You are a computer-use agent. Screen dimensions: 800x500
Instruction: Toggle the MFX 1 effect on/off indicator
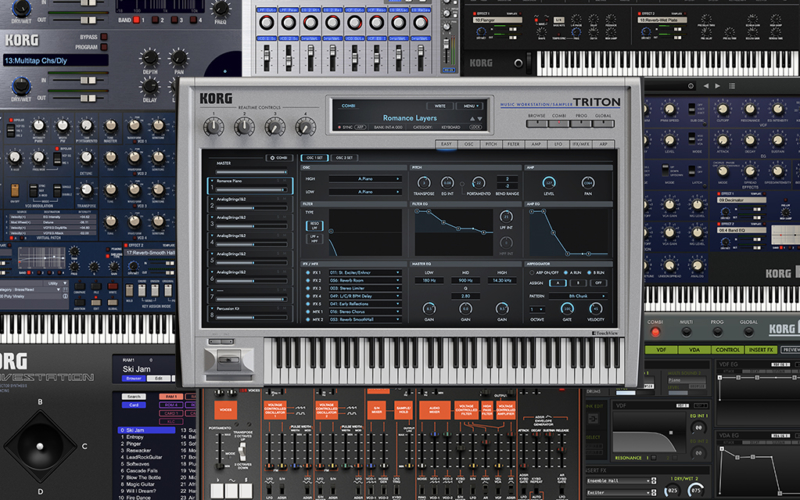308,312
